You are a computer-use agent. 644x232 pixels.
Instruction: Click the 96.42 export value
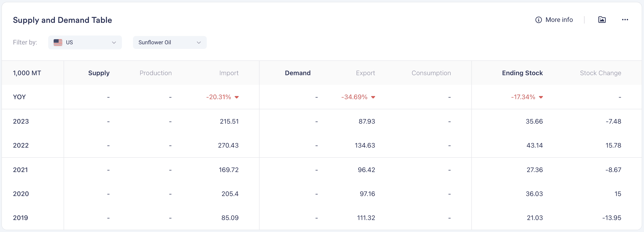[x=366, y=170]
